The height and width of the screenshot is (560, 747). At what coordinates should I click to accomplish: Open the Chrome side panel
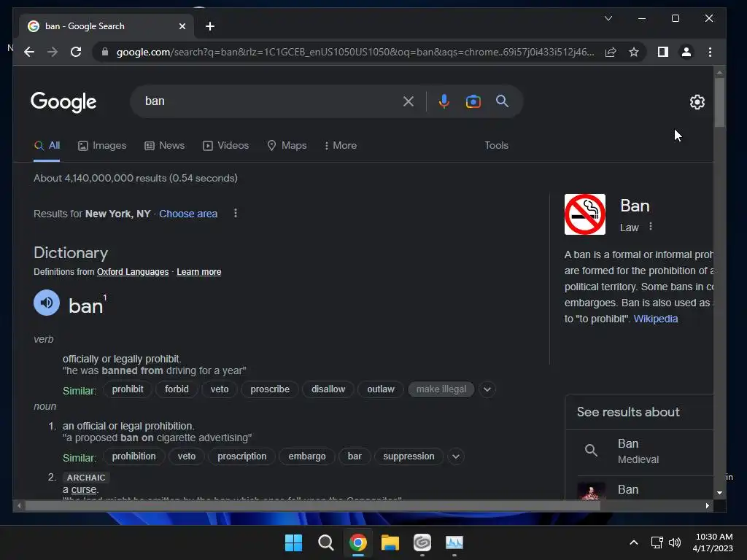pyautogui.click(x=662, y=52)
